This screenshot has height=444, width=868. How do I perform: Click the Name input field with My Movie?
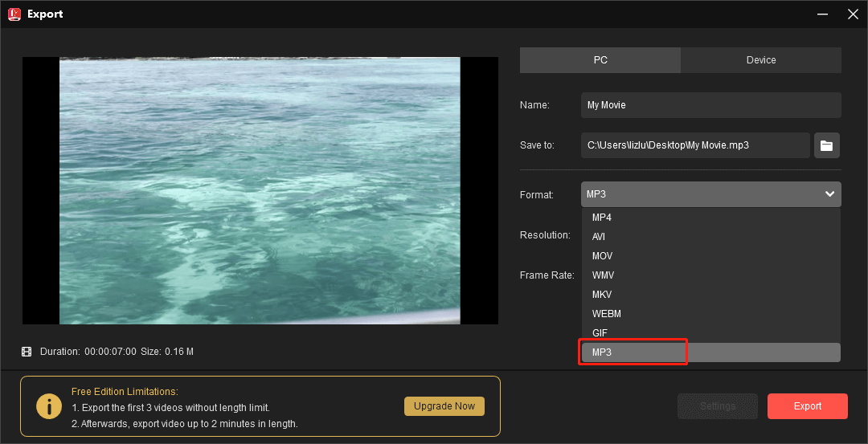[710, 105]
